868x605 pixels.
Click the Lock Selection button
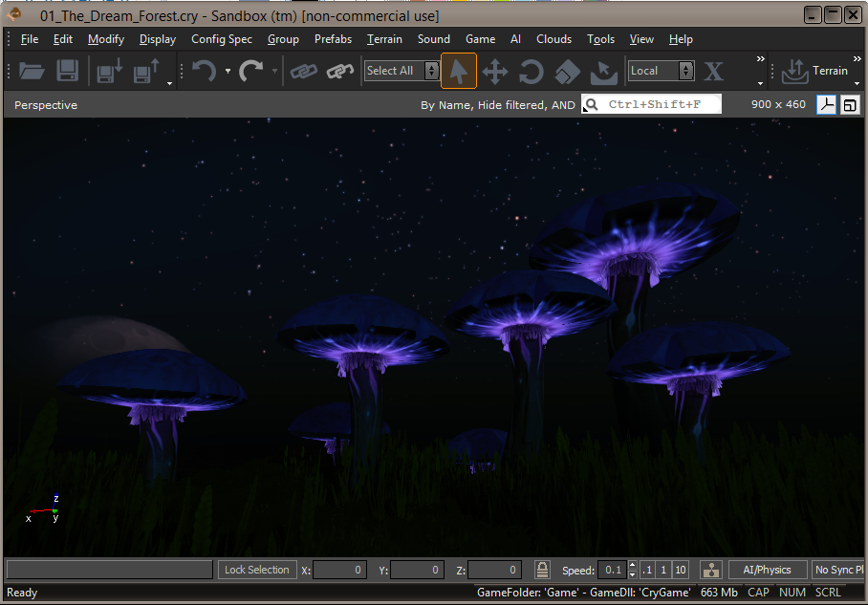click(257, 570)
